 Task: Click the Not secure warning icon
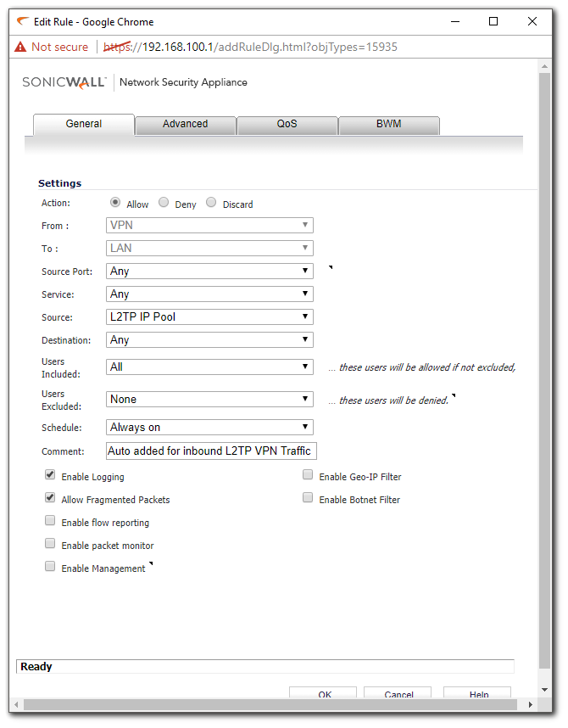[x=21, y=48]
